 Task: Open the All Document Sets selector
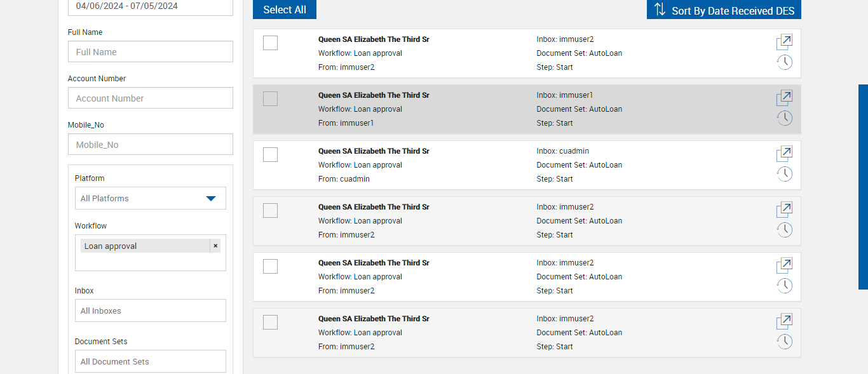[x=150, y=361]
